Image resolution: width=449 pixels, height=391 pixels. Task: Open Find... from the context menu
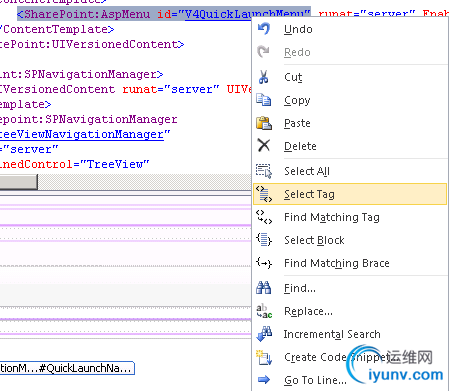click(350, 288)
